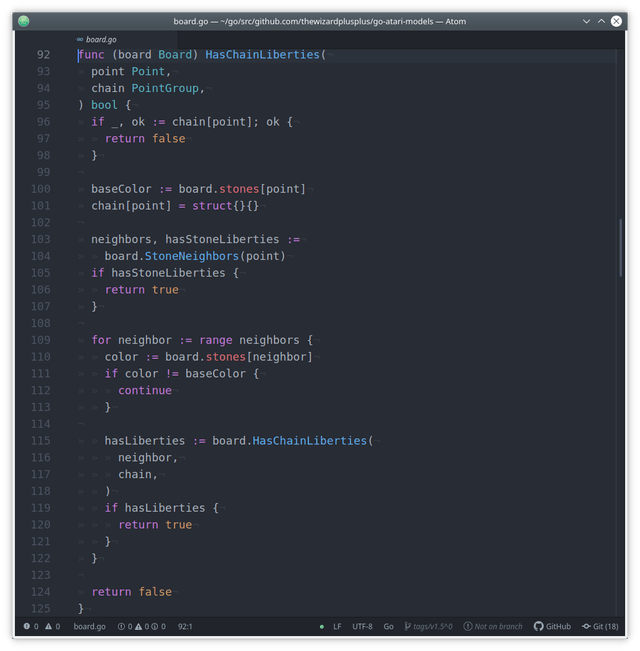Click the board.go file name in the status bar
Image resolution: width=640 pixels, height=651 pixels.
coord(90,626)
